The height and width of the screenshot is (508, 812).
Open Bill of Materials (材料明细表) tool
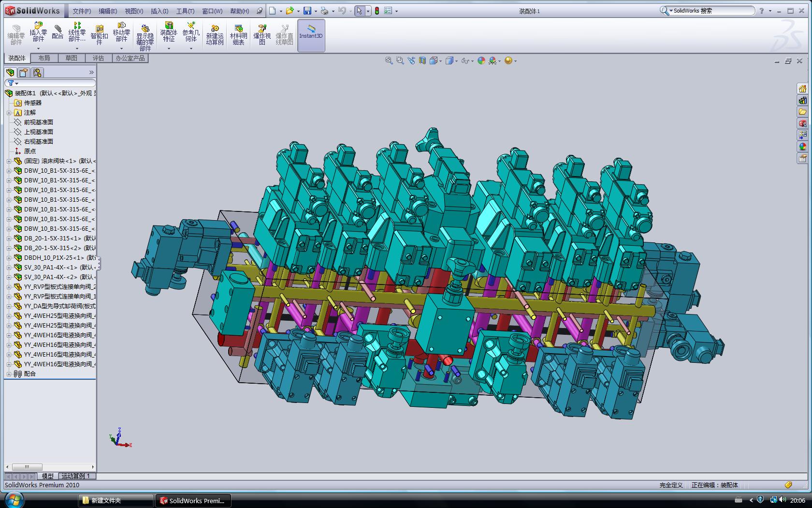click(238, 35)
